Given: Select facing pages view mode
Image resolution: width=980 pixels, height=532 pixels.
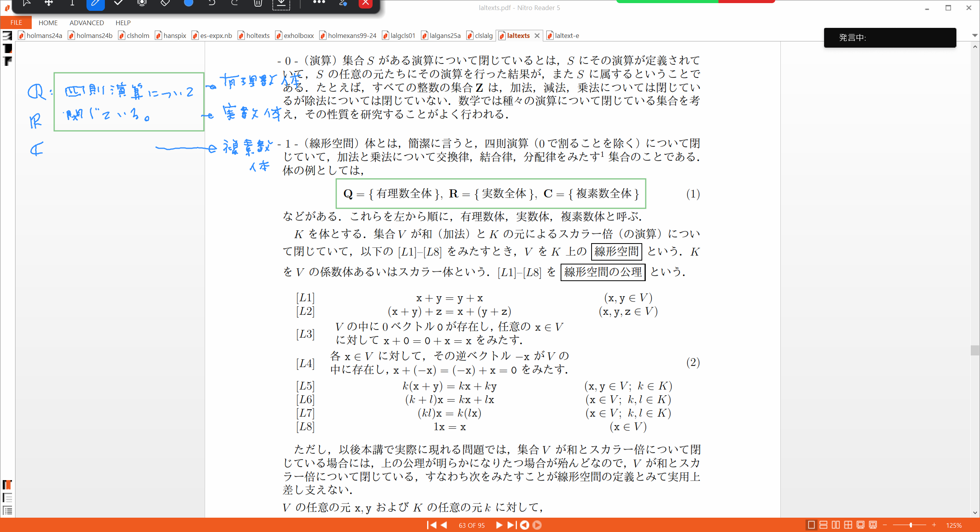Looking at the screenshot, I should click(x=836, y=525).
